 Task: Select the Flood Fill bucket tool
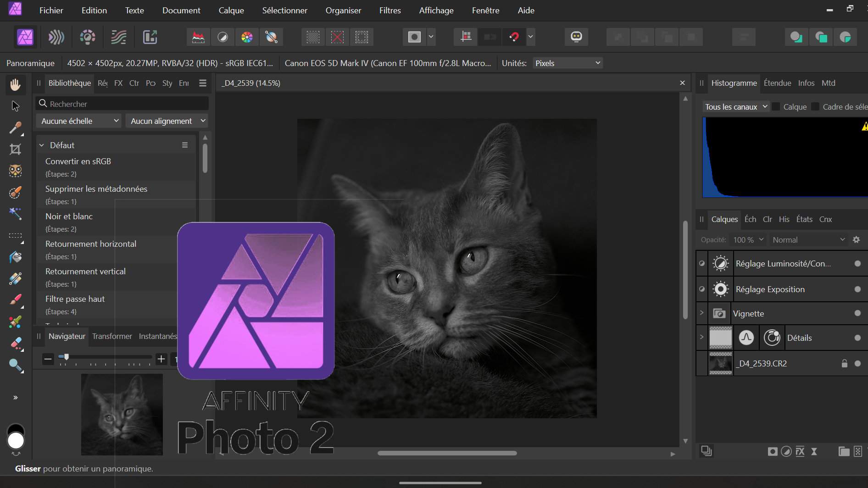coord(15,257)
